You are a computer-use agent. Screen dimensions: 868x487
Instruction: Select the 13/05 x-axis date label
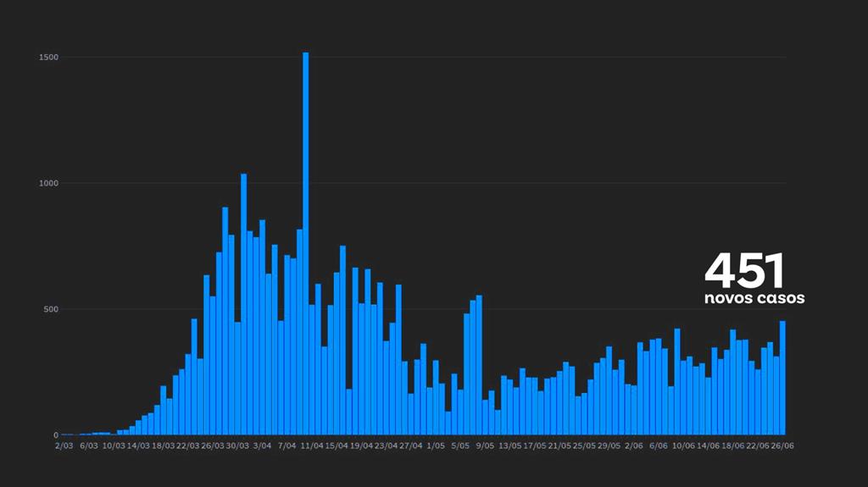(x=509, y=445)
